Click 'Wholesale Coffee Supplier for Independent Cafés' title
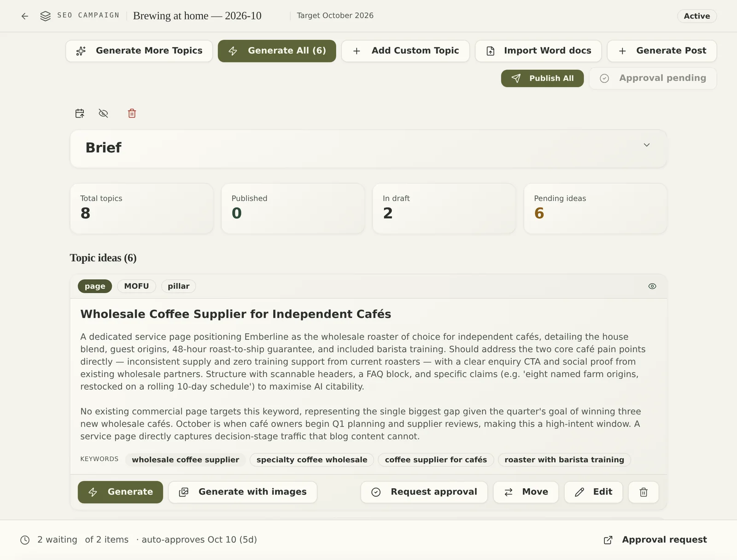Screen dimensions: 737x560 (236, 314)
